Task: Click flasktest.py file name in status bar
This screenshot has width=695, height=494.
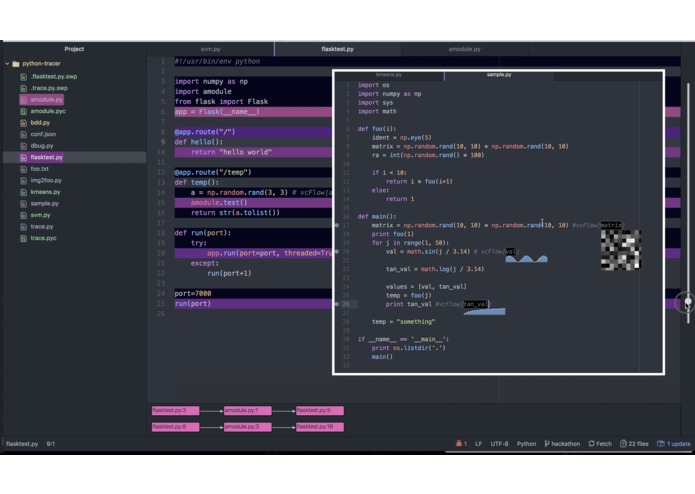Action: [22, 443]
